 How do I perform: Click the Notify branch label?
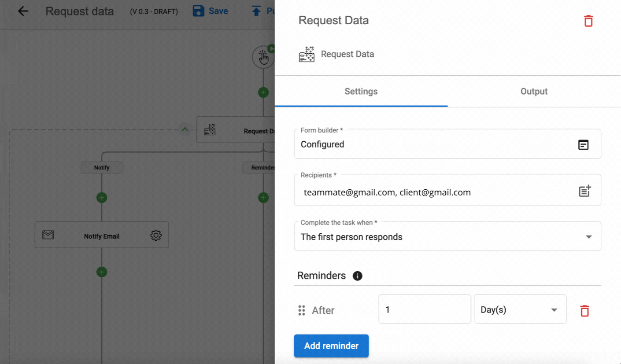(102, 168)
